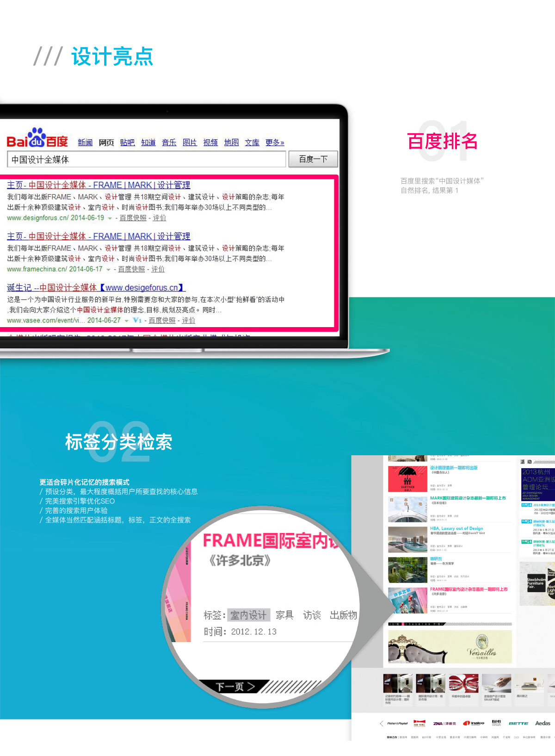The image size is (555, 756).
Task: Click the 百度排名 heading
Action: tap(442, 141)
